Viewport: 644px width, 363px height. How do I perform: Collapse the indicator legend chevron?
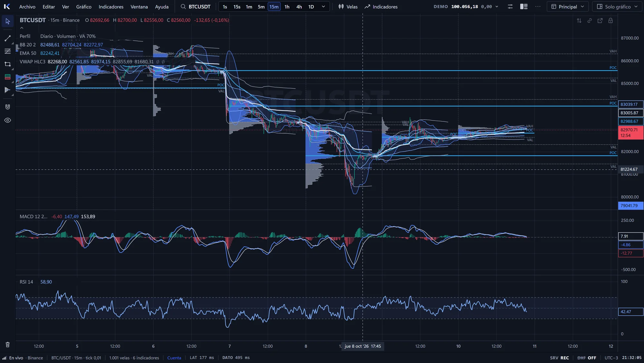coord(22,28)
